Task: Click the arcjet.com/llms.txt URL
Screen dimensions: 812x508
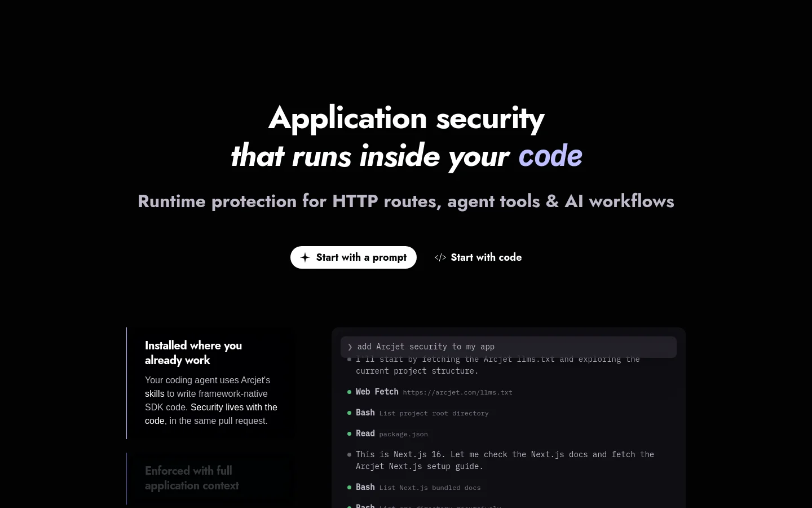Action: [x=457, y=392]
